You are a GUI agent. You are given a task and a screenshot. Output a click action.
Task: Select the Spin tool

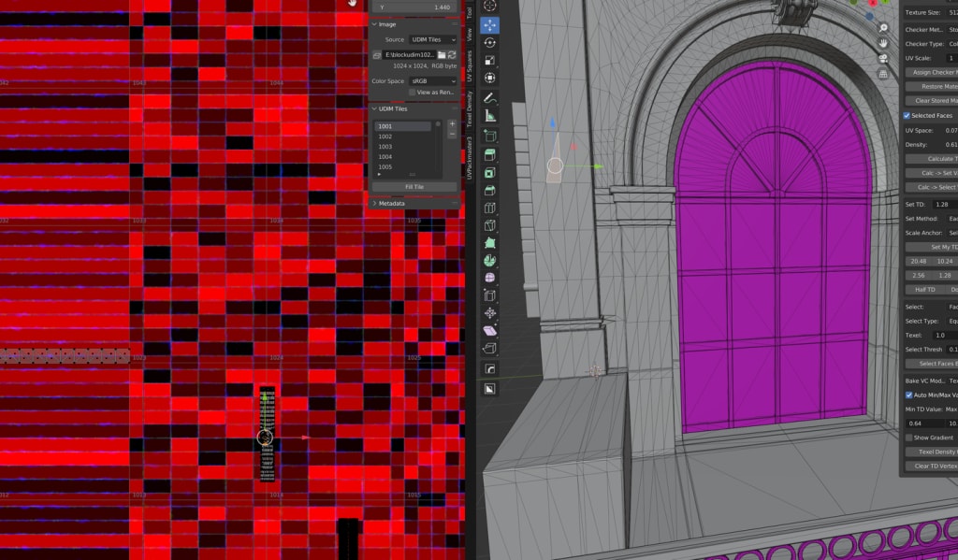[489, 261]
